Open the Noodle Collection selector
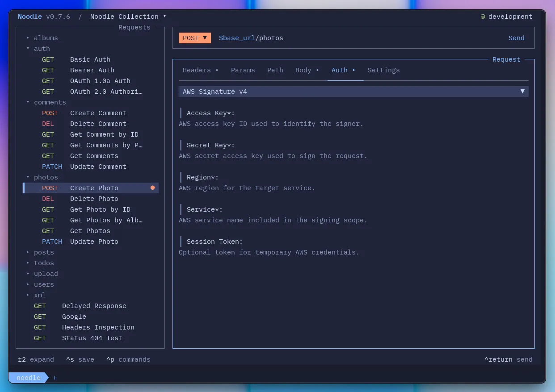The height and width of the screenshot is (392, 555). coord(128,17)
